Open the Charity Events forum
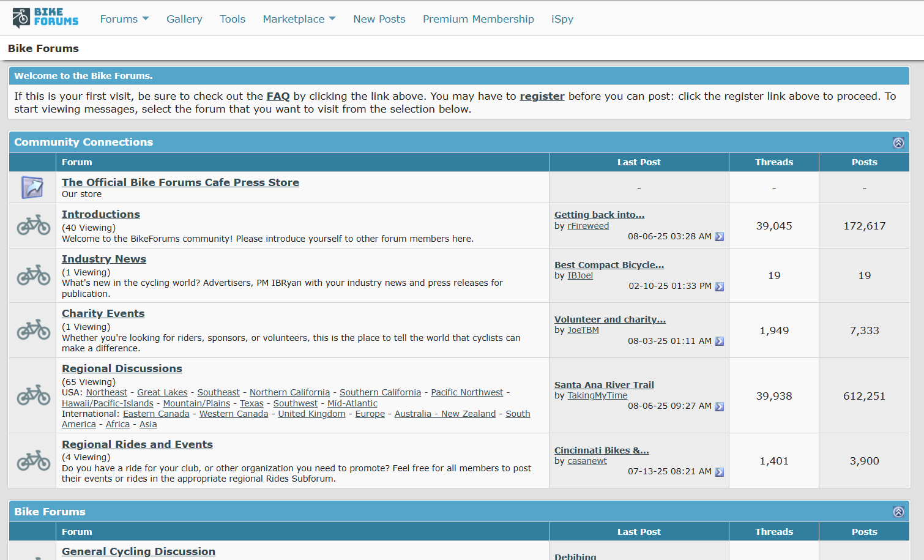 click(103, 313)
